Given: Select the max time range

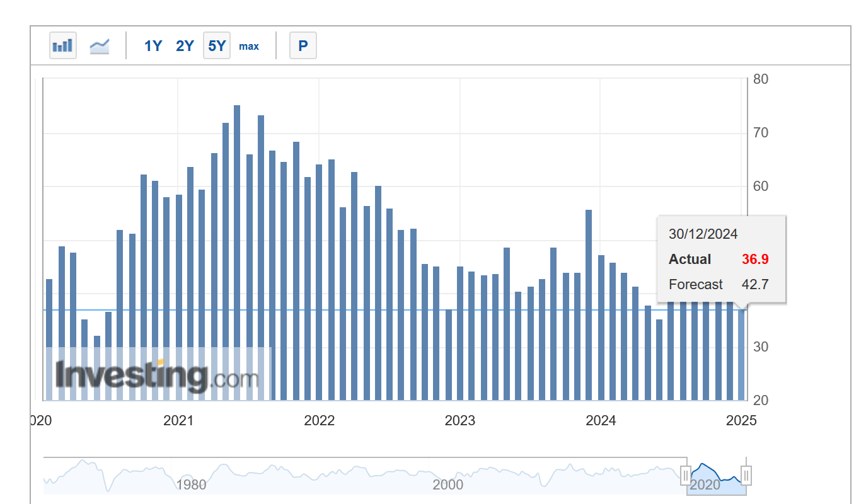Looking at the screenshot, I should tap(249, 46).
